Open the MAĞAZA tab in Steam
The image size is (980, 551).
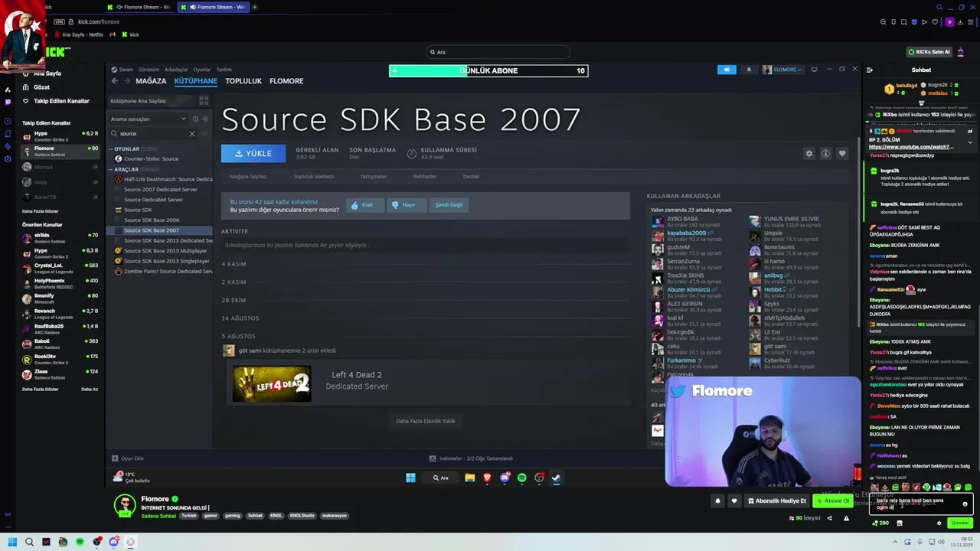151,80
